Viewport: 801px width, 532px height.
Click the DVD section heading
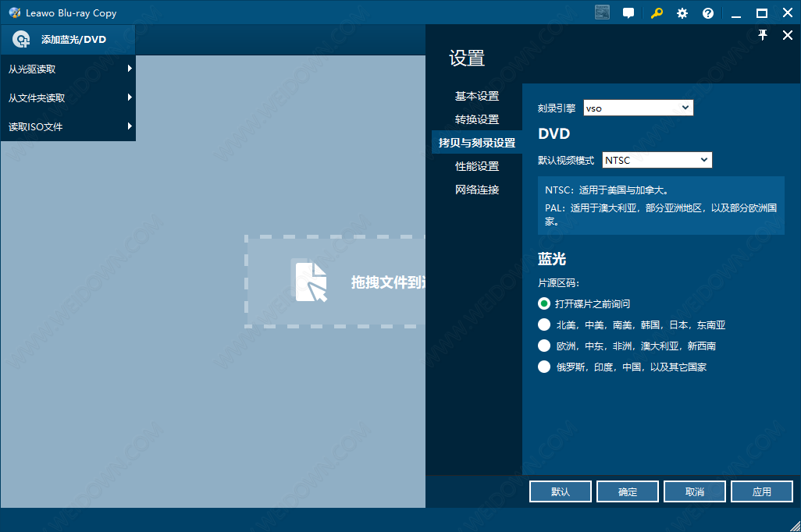(x=554, y=133)
